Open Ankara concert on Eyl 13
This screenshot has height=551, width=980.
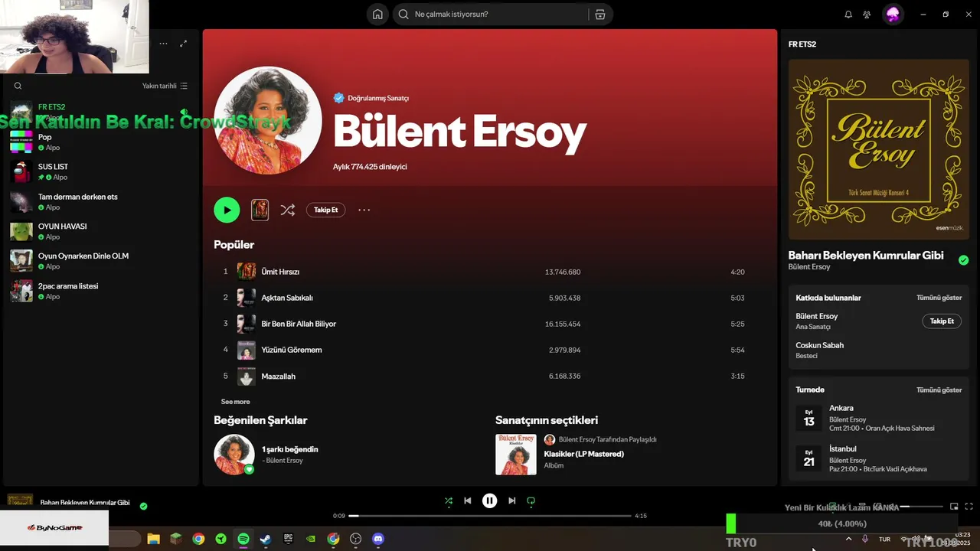click(878, 418)
